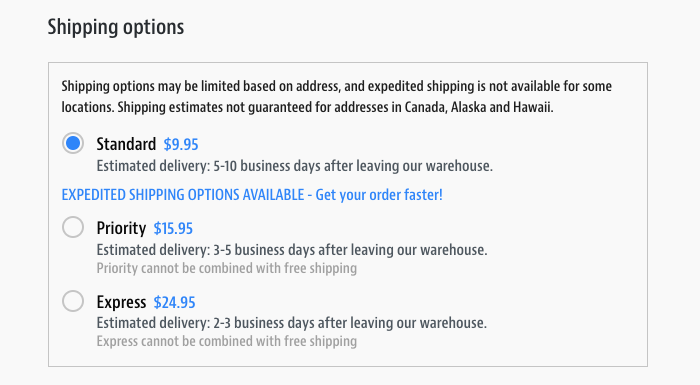The height and width of the screenshot is (385, 700).
Task: Click 'Get your order faster!' text
Action: pos(379,195)
